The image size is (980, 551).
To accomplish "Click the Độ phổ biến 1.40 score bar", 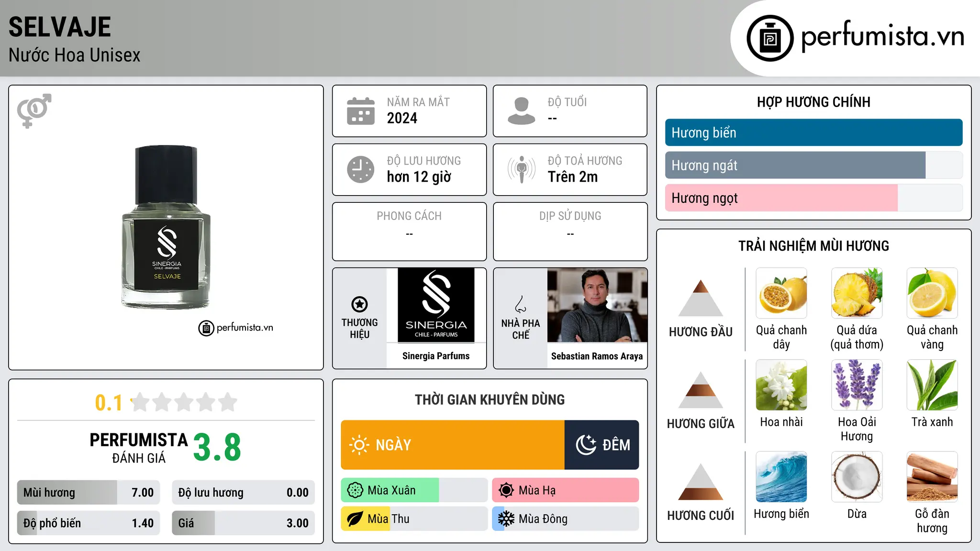I will [89, 523].
